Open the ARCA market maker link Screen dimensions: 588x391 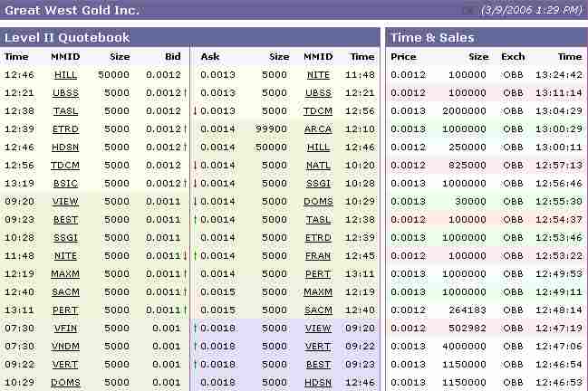click(318, 129)
